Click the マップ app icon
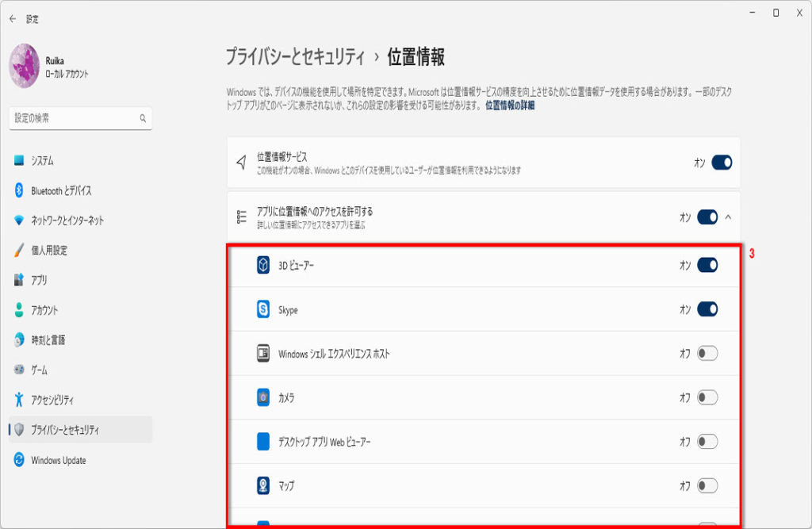The width and height of the screenshot is (812, 529). (263, 485)
